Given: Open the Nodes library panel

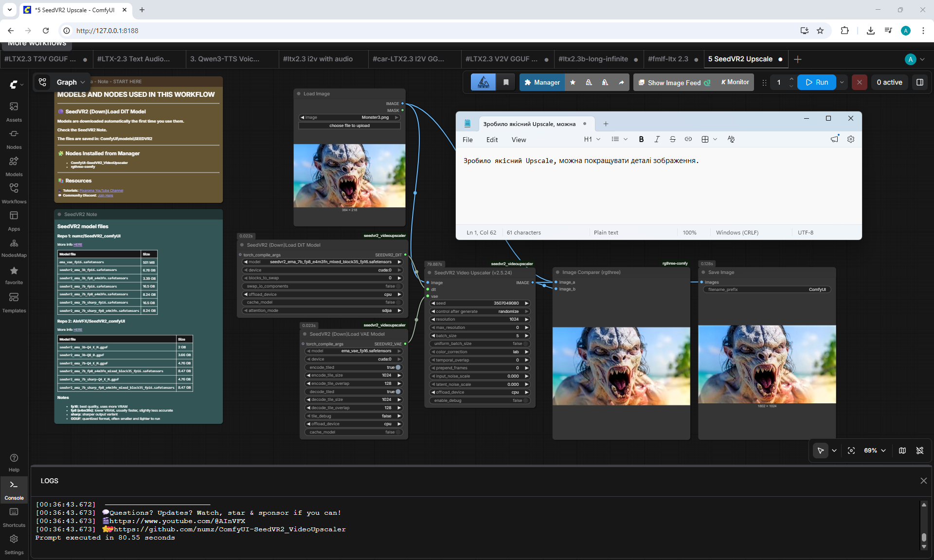Looking at the screenshot, I should (x=14, y=139).
